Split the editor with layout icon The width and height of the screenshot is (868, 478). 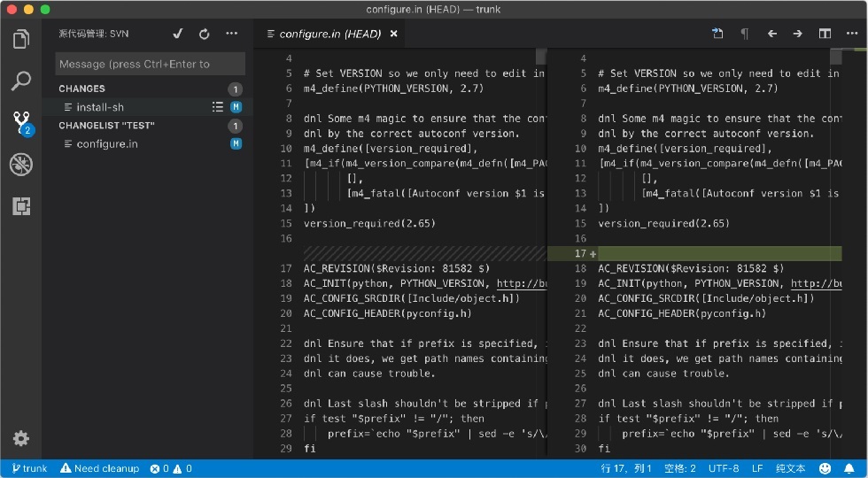tap(825, 34)
